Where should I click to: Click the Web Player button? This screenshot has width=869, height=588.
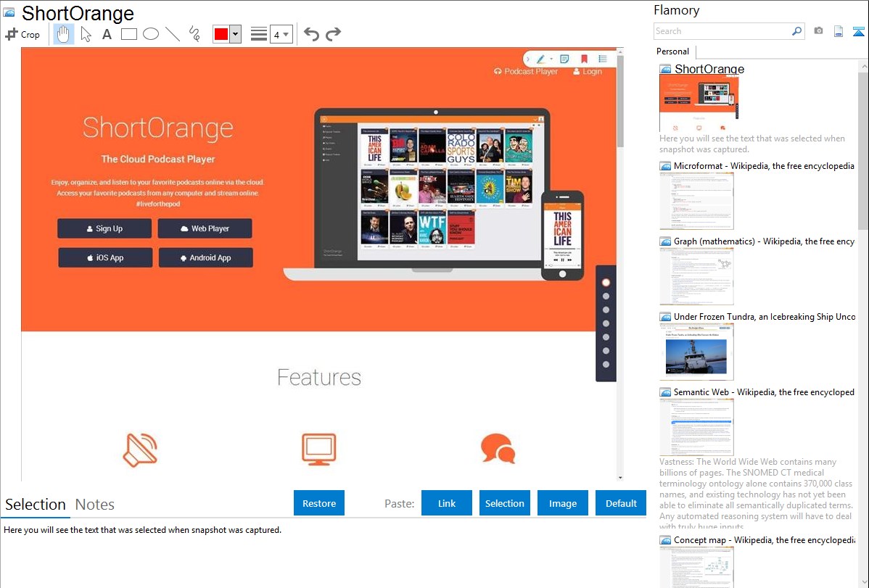coord(205,228)
